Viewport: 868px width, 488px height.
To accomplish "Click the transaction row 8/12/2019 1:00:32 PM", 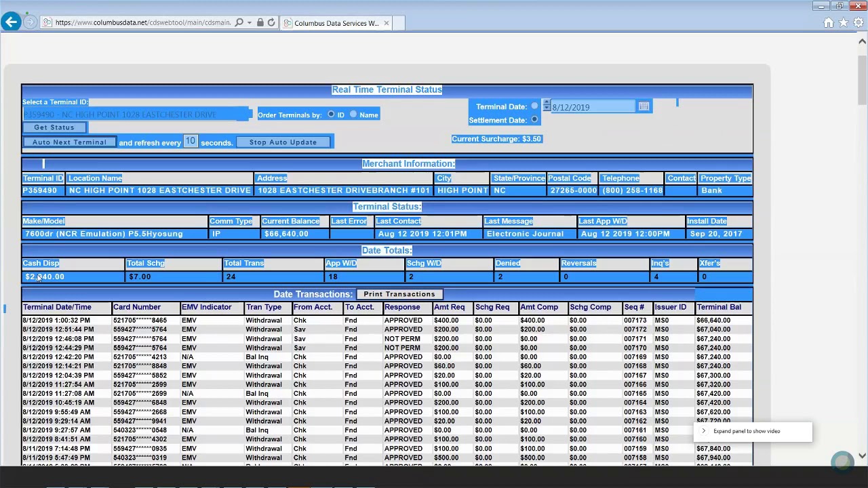I will 387,321.
